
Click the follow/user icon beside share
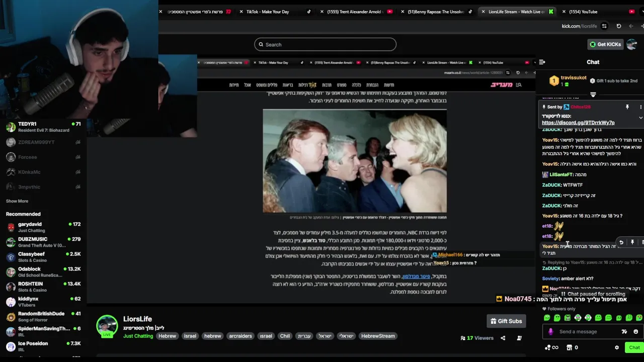click(519, 338)
